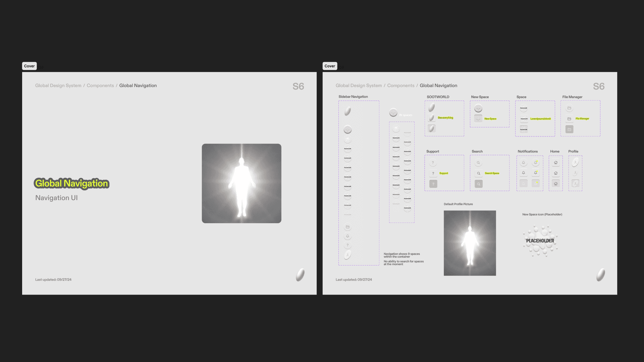Click the bell icon in the sidebar navigation
The width and height of the screenshot is (644, 362).
[x=347, y=236]
